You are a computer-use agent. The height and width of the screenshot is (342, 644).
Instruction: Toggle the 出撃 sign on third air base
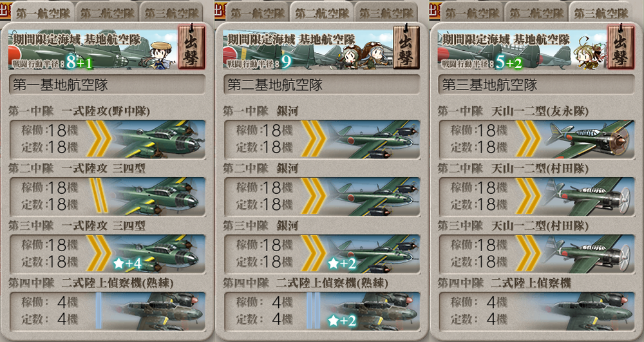pos(621,47)
